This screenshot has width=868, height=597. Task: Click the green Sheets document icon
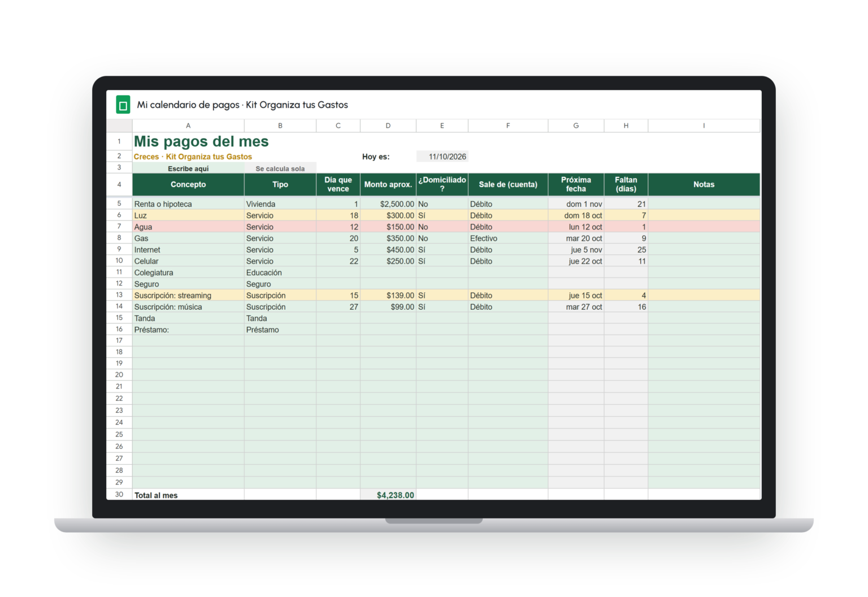point(123,105)
